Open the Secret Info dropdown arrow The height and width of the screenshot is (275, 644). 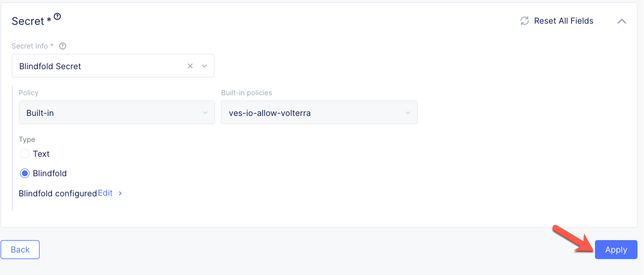[x=204, y=66]
